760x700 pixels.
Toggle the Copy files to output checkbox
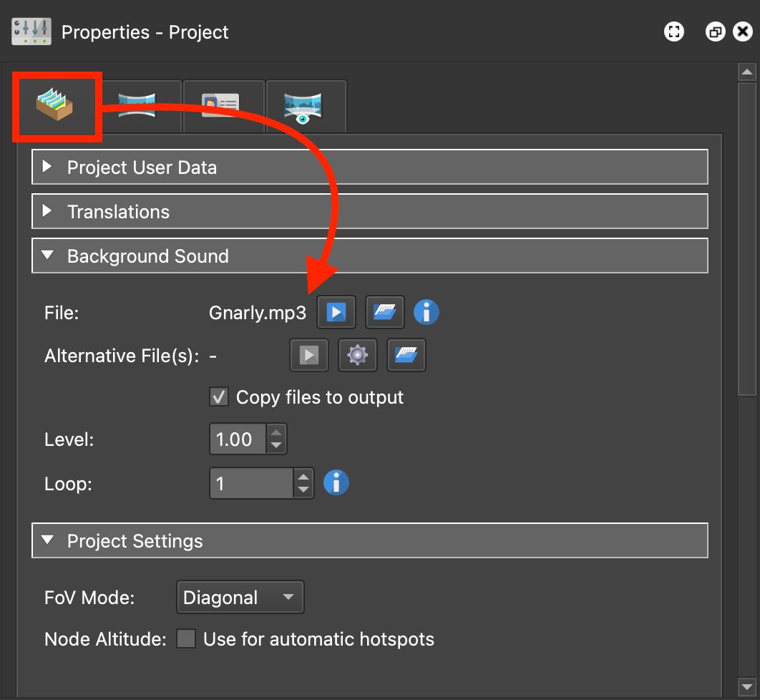218,397
